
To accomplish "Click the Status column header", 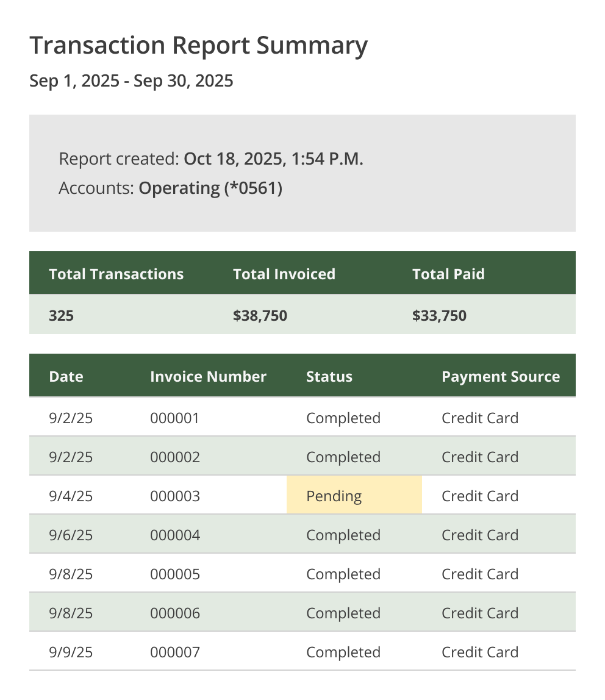I will pyautogui.click(x=329, y=376).
